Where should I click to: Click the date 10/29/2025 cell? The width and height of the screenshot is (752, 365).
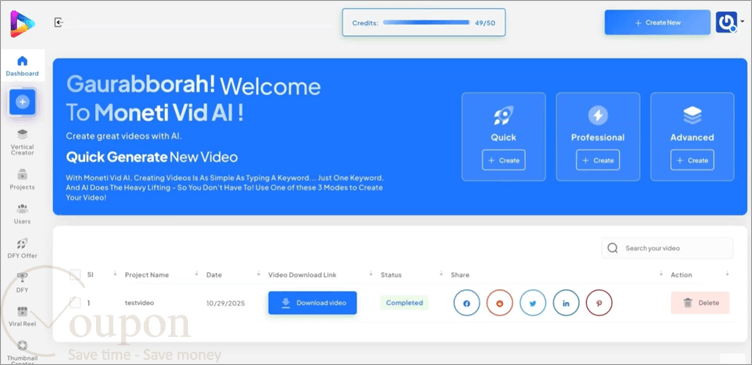225,303
